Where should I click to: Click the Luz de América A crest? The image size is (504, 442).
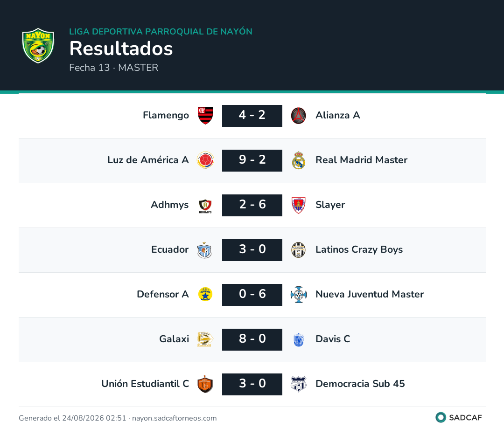coord(205,160)
